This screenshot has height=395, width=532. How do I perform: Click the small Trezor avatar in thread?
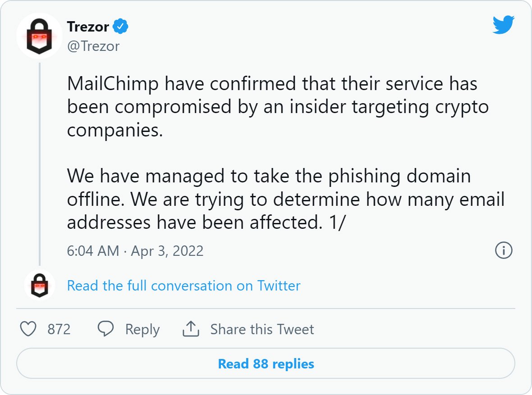click(39, 285)
